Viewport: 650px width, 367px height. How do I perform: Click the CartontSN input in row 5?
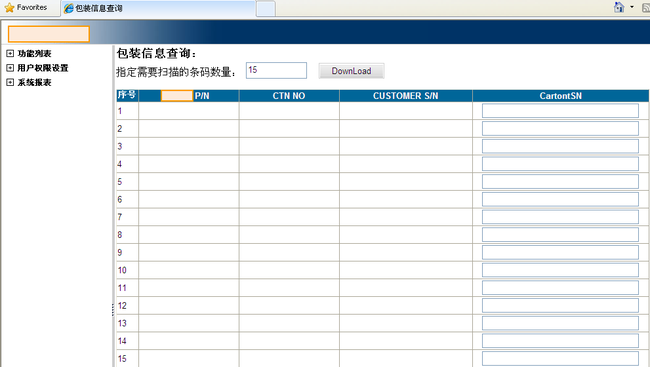click(560, 182)
